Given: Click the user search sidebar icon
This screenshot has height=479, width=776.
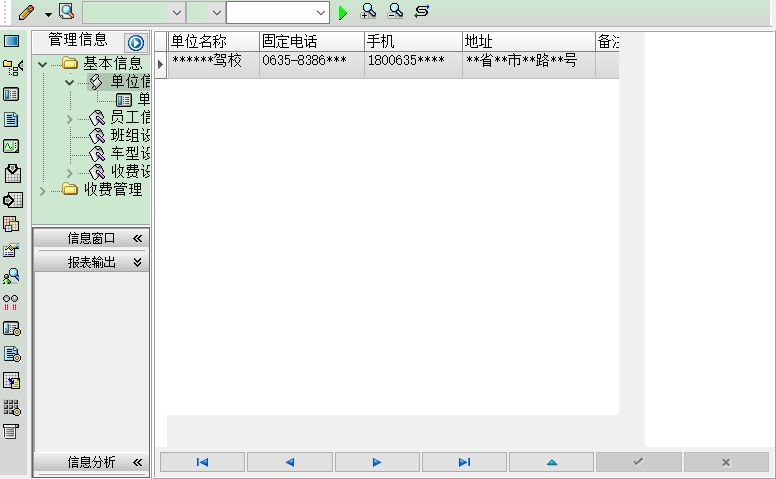Looking at the screenshot, I should pyautogui.click(x=11, y=276).
